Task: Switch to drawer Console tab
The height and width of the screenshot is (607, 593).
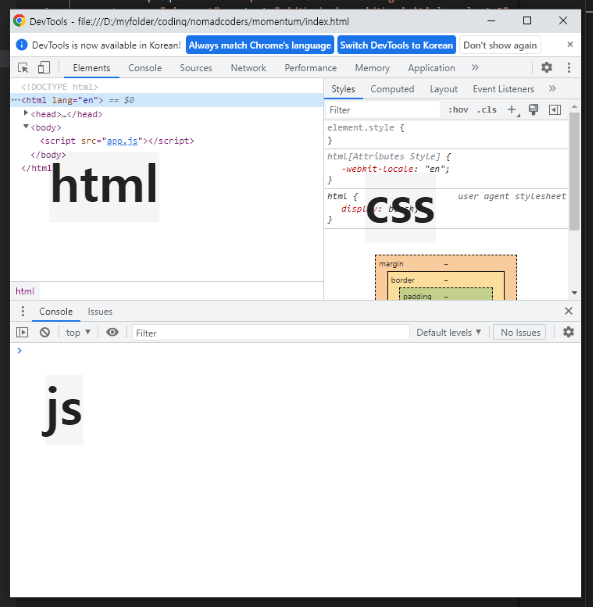Action: tap(56, 312)
